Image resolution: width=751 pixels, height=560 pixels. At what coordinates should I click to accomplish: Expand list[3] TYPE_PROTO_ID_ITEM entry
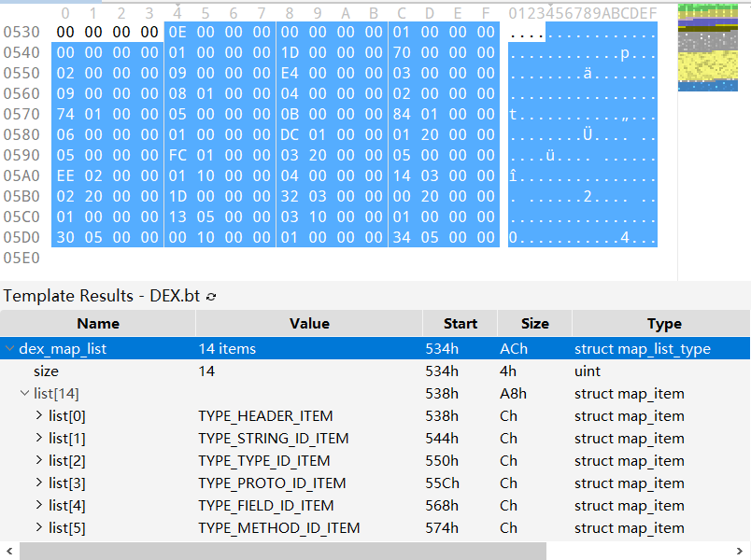(39, 483)
